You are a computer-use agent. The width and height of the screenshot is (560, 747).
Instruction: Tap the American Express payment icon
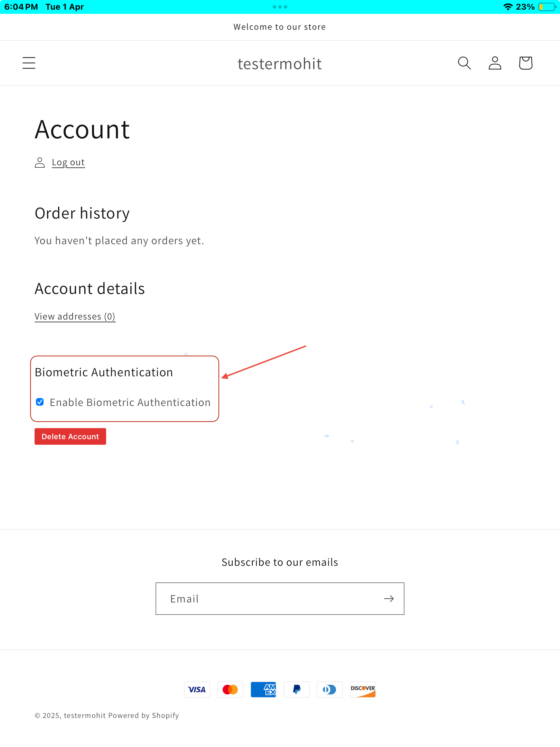263,690
